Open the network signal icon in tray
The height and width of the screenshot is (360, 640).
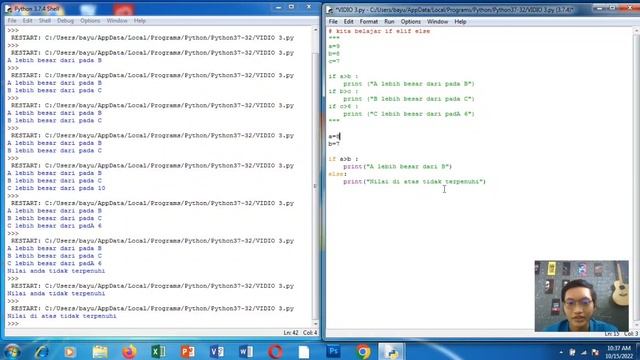[584, 352]
